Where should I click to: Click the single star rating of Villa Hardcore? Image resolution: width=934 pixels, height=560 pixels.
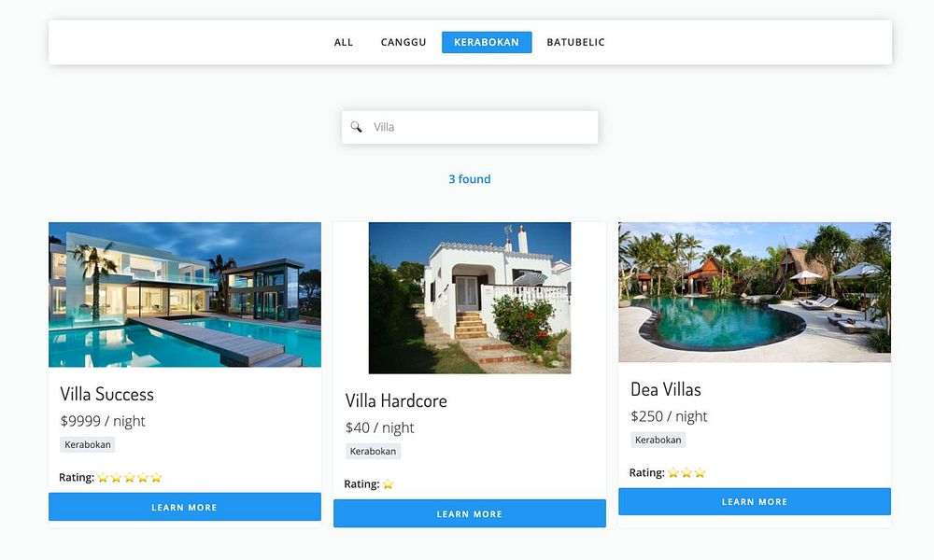388,483
